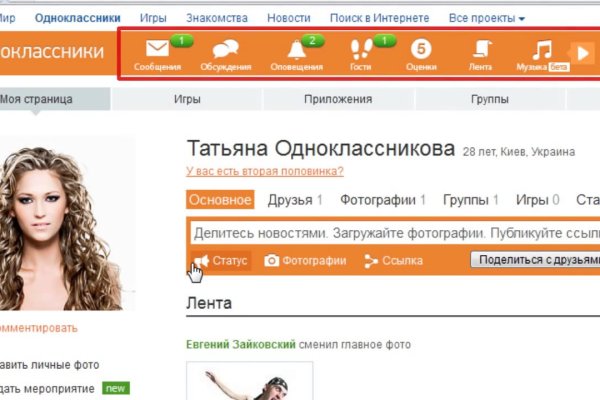This screenshot has height=400, width=600.
Task: Click Поделиться с друзьями button
Action: click(x=533, y=261)
